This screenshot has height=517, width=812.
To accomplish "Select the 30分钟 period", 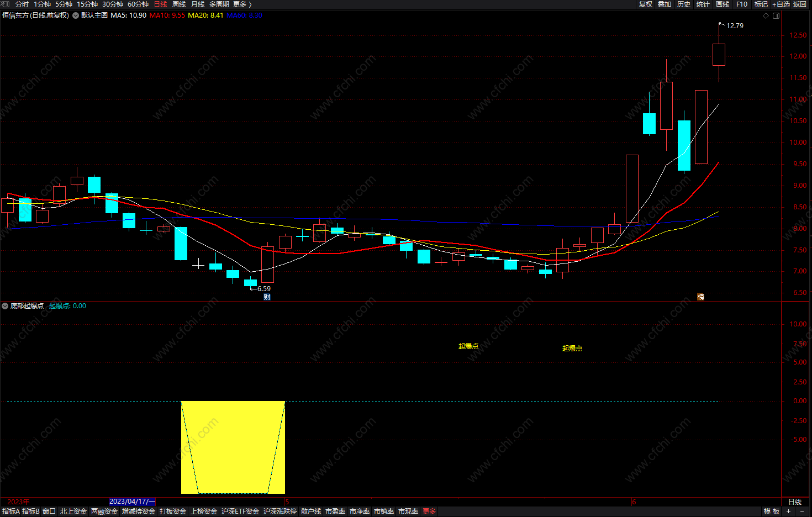I will click(113, 4).
